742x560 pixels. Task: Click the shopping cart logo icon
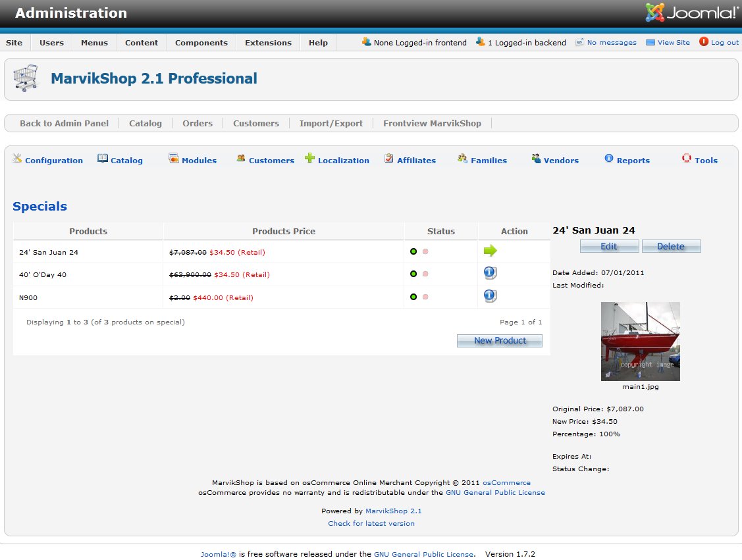26,78
